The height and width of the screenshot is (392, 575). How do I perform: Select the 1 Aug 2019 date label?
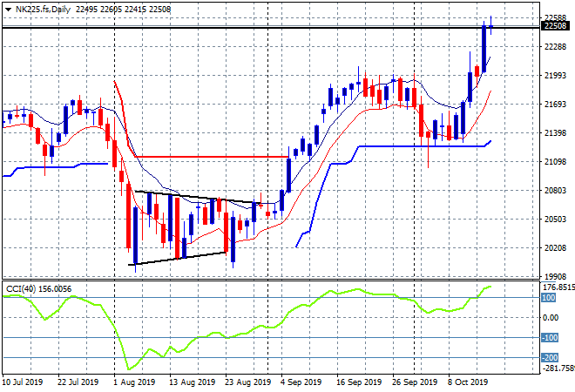pyautogui.click(x=134, y=382)
